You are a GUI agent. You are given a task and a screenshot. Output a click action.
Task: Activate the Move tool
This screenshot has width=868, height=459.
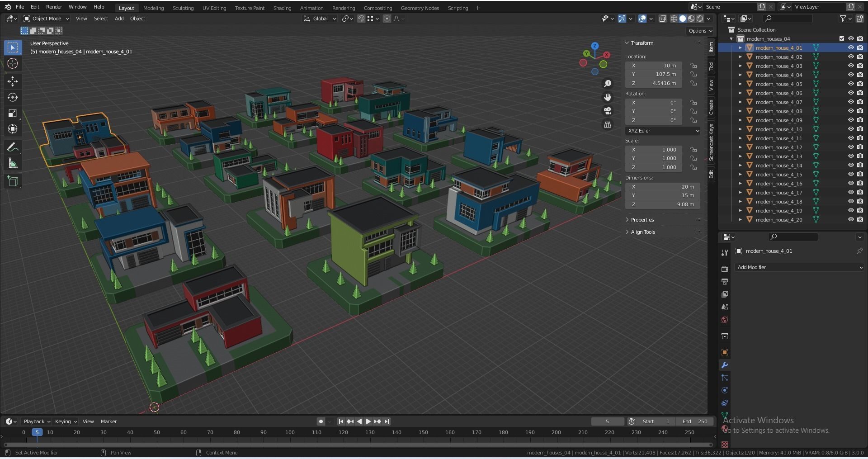coord(13,81)
